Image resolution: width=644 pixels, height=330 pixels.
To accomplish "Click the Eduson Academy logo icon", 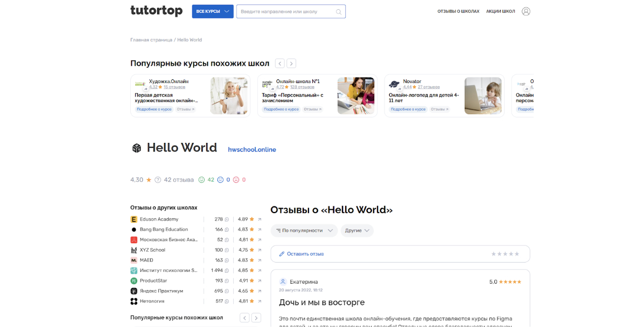I will 134,219.
